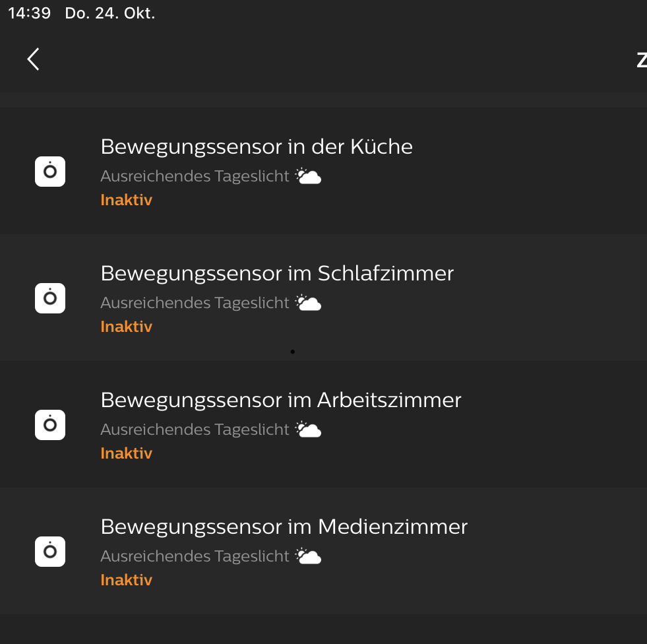Tap the kitchen motion sensor icon
Screen dimensions: 647x644
[50, 172]
